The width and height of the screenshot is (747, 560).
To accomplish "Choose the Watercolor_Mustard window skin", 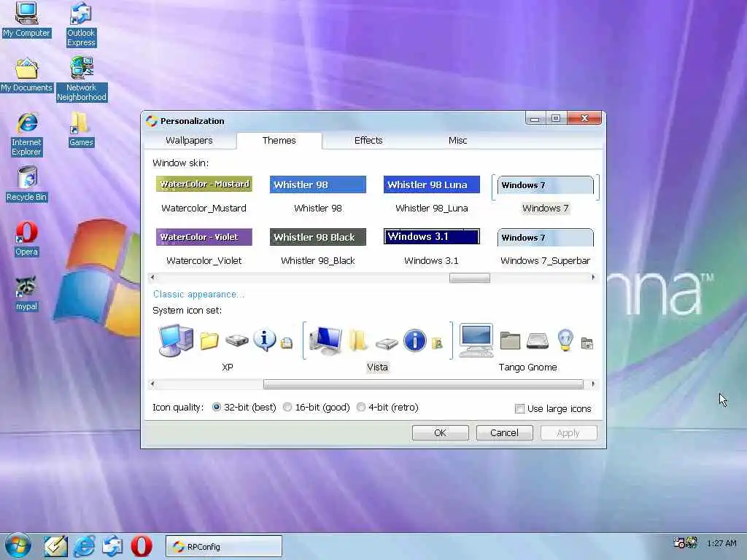I will pos(204,195).
